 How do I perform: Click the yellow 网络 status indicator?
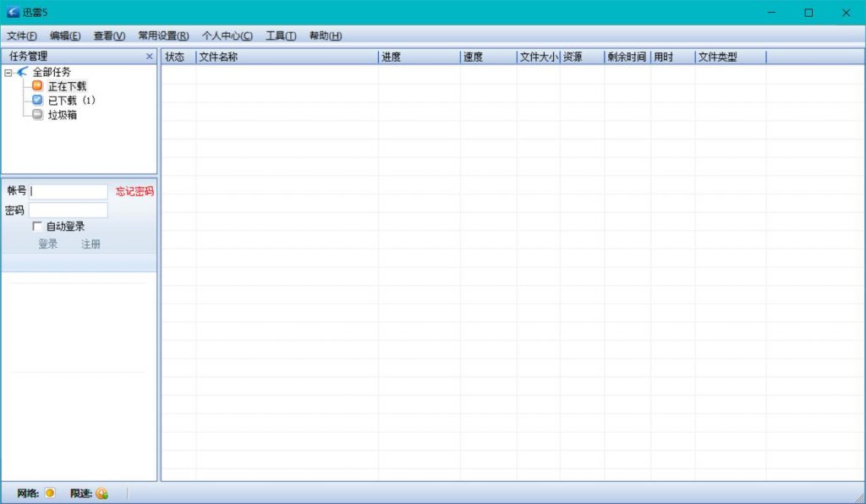[50, 493]
